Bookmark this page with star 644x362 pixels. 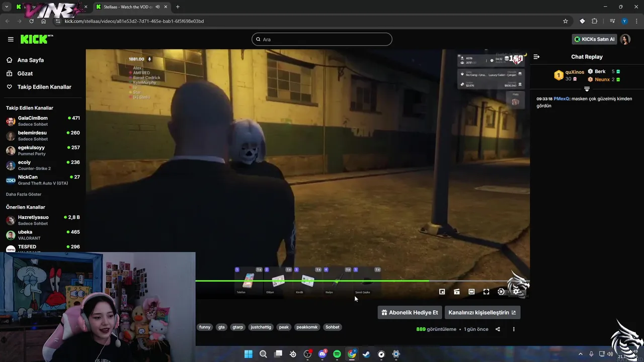[566, 21]
